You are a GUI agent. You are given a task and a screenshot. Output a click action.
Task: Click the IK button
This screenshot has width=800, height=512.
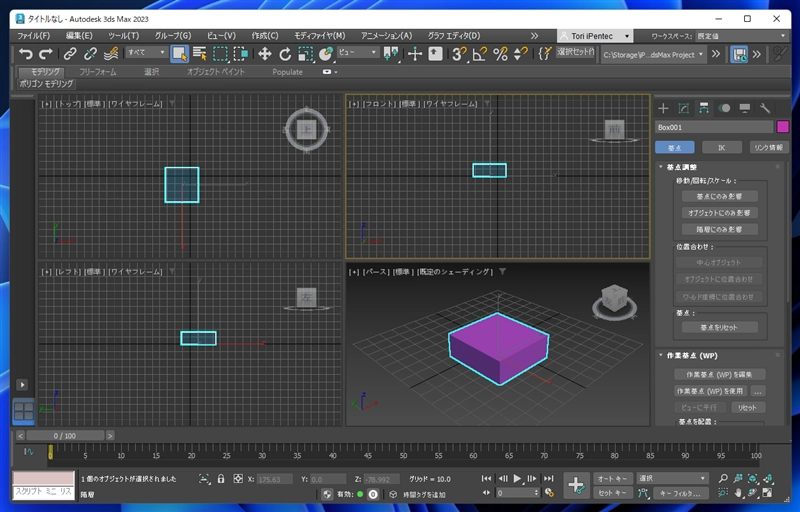[722, 147]
